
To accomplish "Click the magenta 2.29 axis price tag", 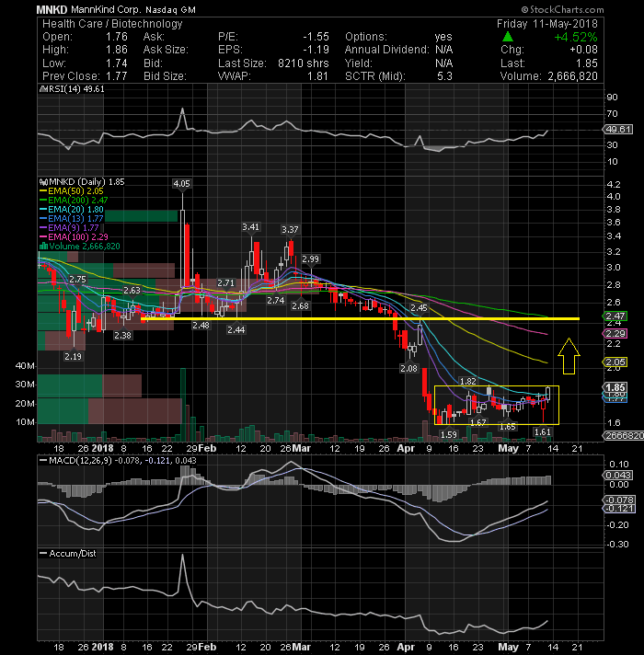I will [x=615, y=334].
